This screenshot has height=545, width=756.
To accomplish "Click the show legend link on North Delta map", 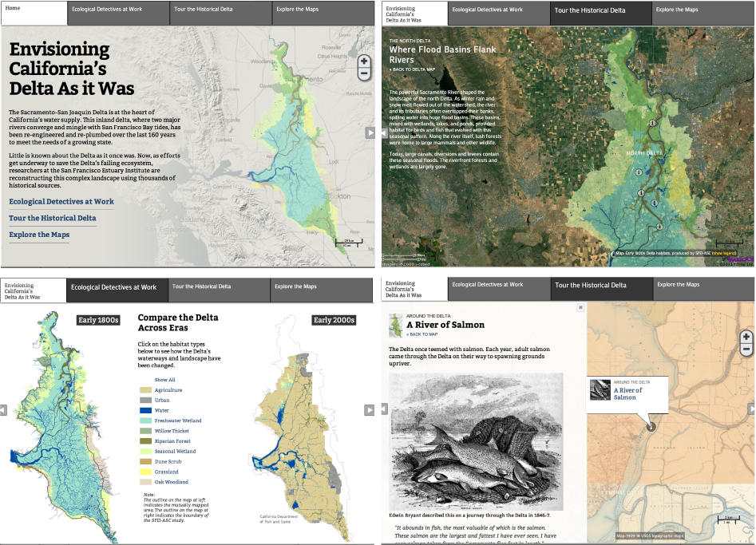I will (724, 253).
